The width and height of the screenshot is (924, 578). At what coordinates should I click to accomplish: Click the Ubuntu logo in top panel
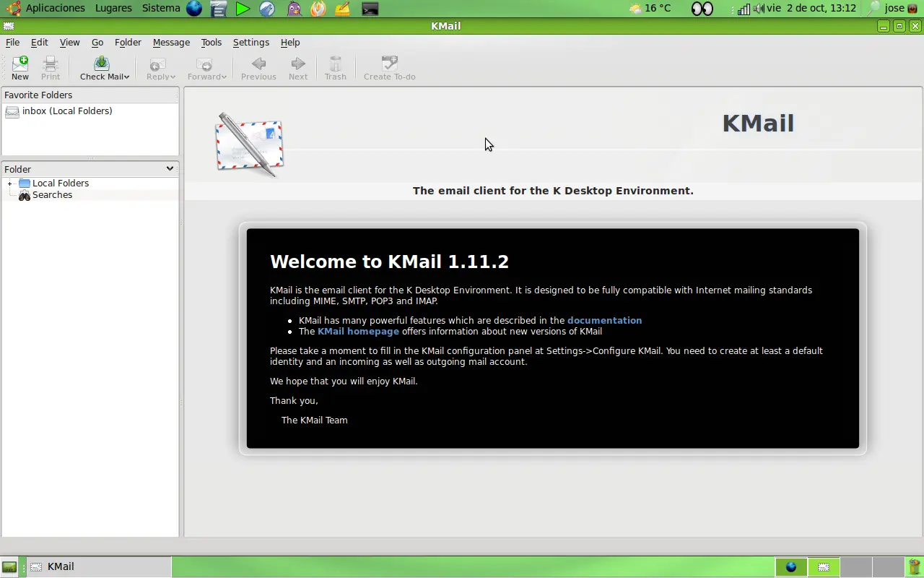[x=13, y=9]
